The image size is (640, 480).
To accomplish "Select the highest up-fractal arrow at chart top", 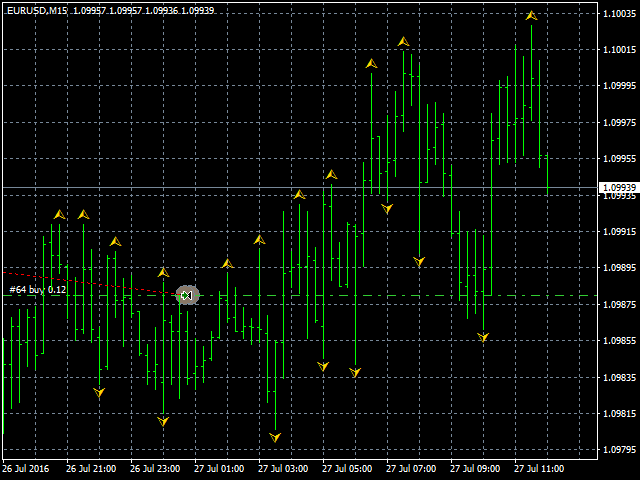I will [531, 16].
